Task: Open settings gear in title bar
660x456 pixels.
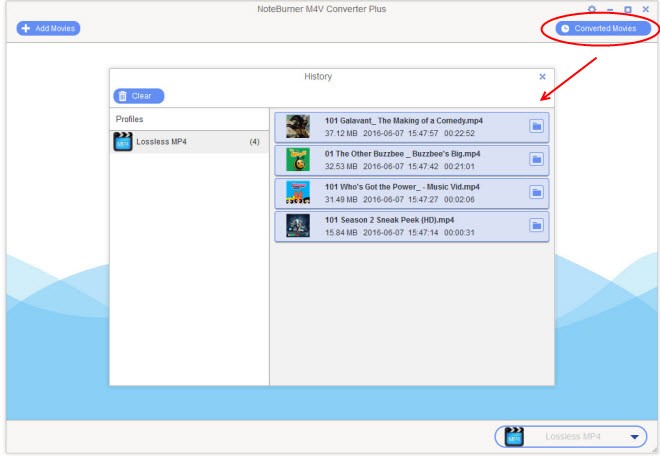Action: pos(592,9)
